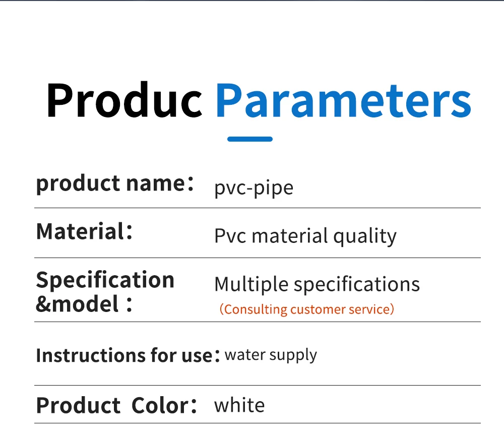The width and height of the screenshot is (504, 440).
Task: Click the bold word "Specification"
Action: point(105,280)
